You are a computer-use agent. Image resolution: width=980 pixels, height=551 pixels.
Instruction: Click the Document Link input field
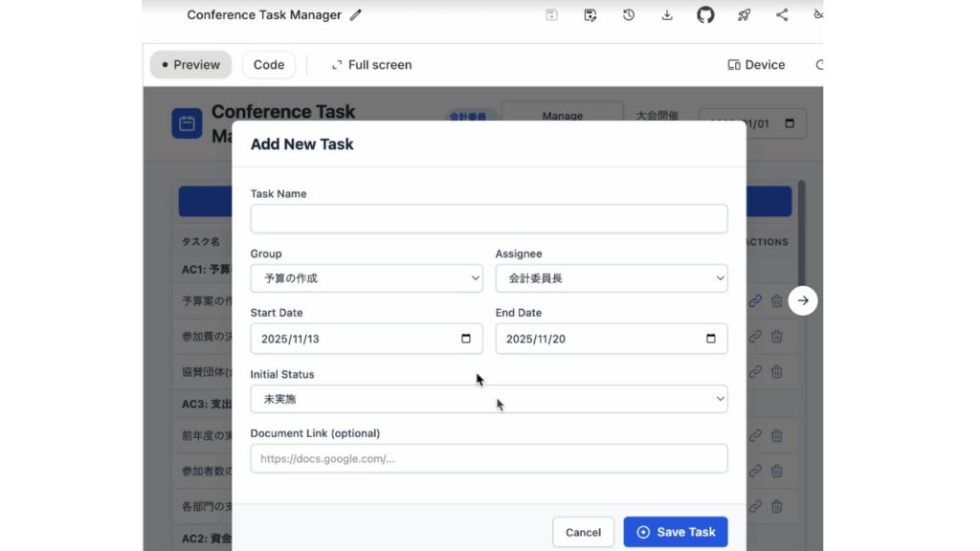coord(489,458)
